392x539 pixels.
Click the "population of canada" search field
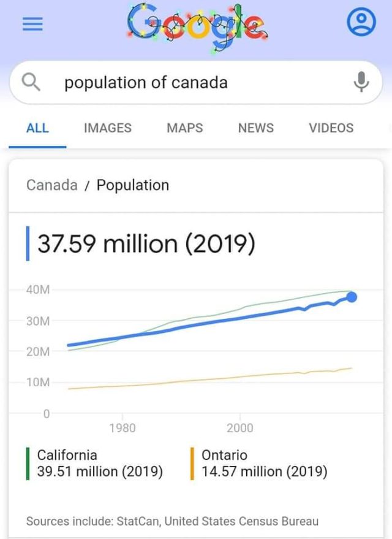(x=184, y=83)
